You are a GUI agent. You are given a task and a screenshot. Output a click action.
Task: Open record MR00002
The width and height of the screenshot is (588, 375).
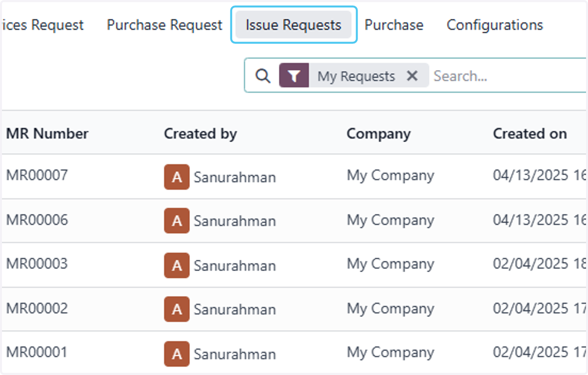37,308
